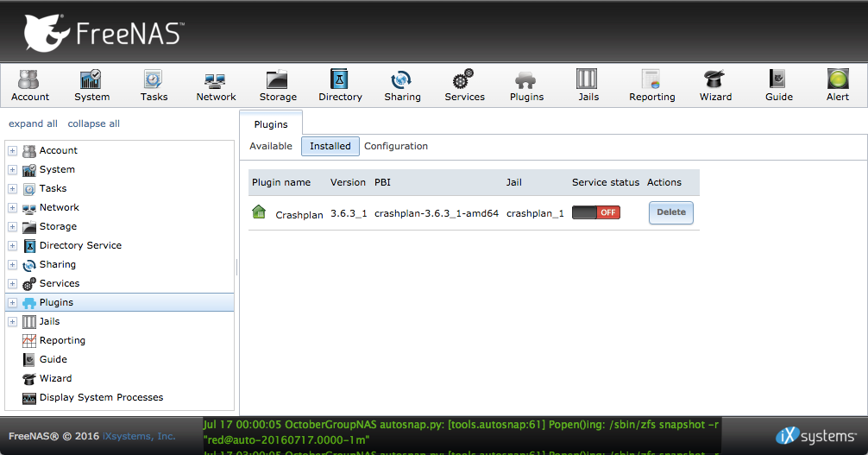Select Network in the sidebar tree
The height and width of the screenshot is (455, 868).
pos(60,207)
